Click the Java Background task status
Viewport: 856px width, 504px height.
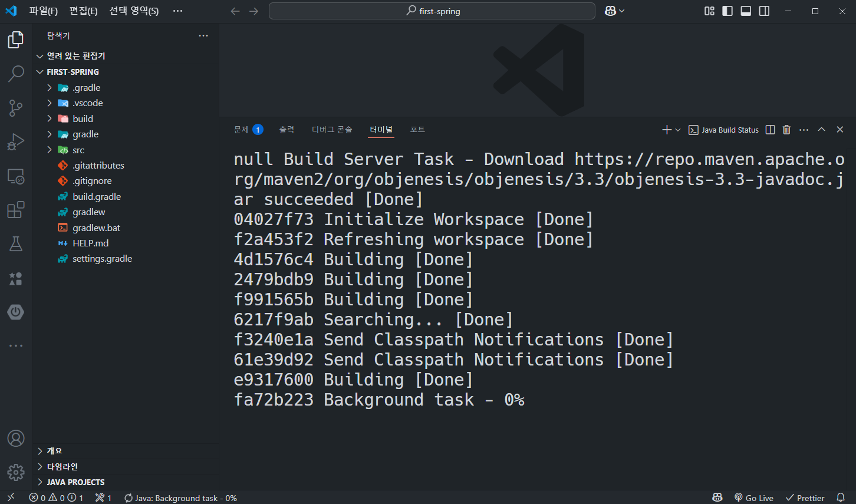[x=180, y=498]
